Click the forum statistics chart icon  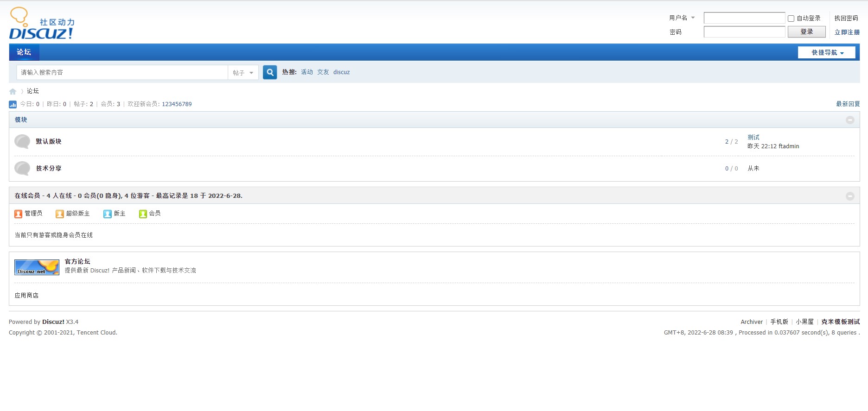click(13, 104)
